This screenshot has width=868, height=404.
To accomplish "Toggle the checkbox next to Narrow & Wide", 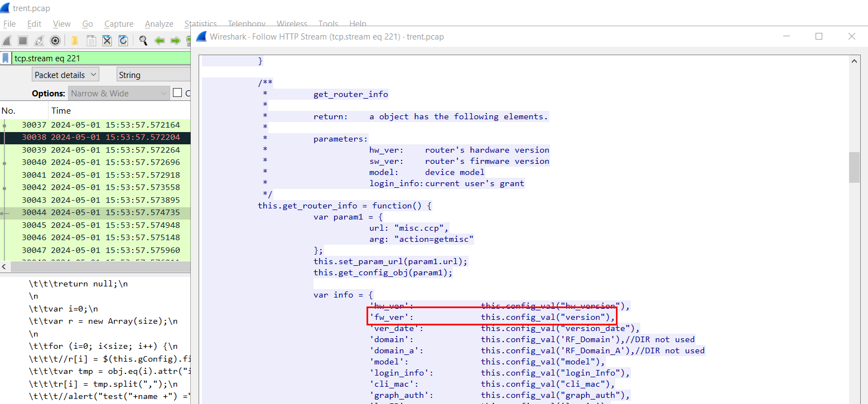I will tap(177, 93).
